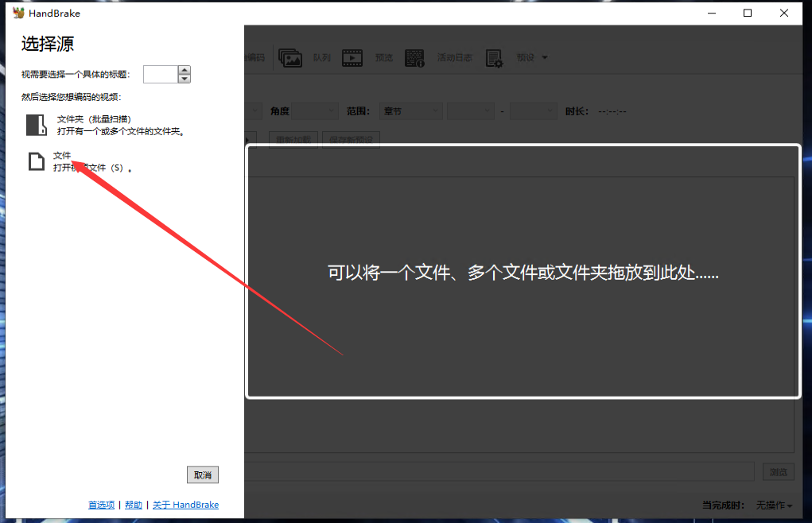Expand the when done (无操作) dropdown
The width and height of the screenshot is (812, 523).
tap(774, 506)
